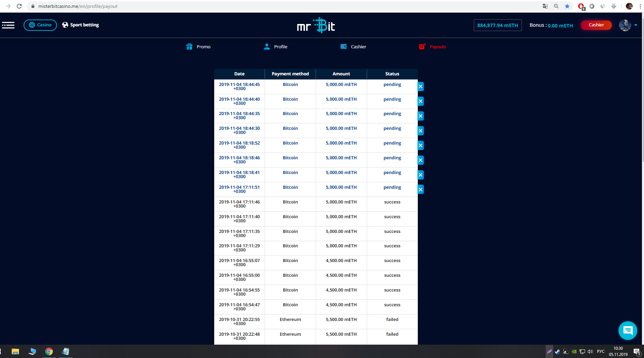This screenshot has width=644, height=358.
Task: Click the browser forward arrow
Action: tap(8, 6)
